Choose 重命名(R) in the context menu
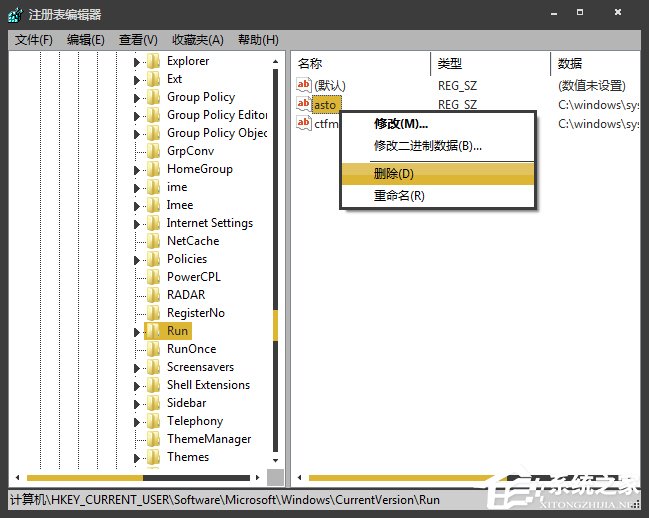Screen dimensions: 649x518 point(399,196)
